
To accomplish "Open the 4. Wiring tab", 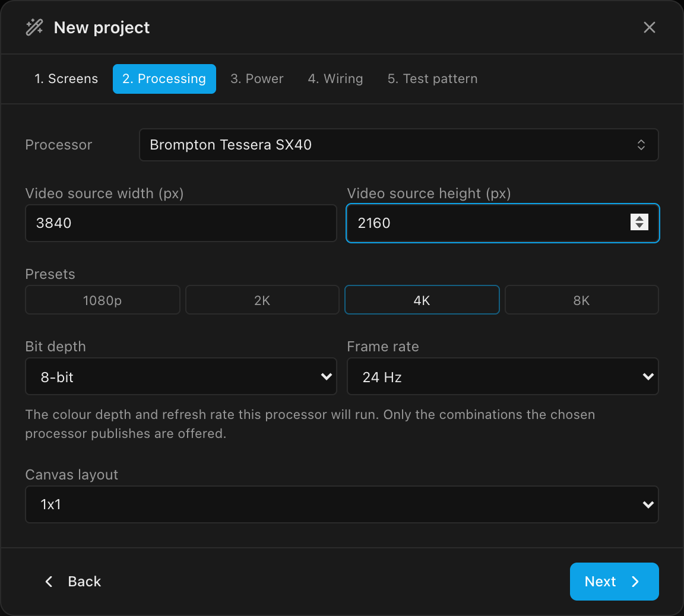I will (x=335, y=79).
